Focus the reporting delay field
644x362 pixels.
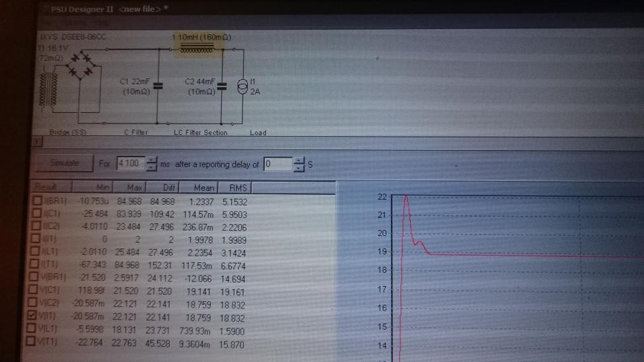[278, 164]
